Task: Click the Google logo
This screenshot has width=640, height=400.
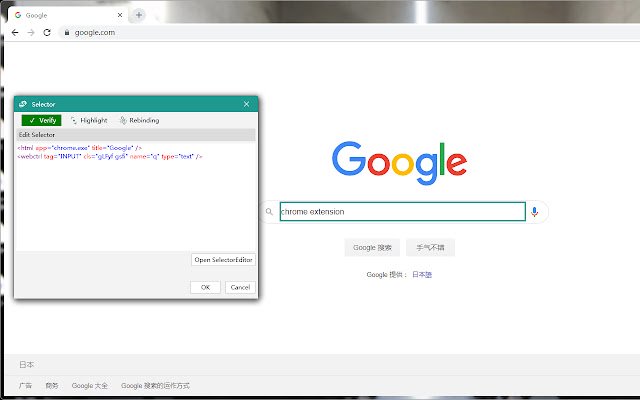Action: pyautogui.click(x=400, y=163)
